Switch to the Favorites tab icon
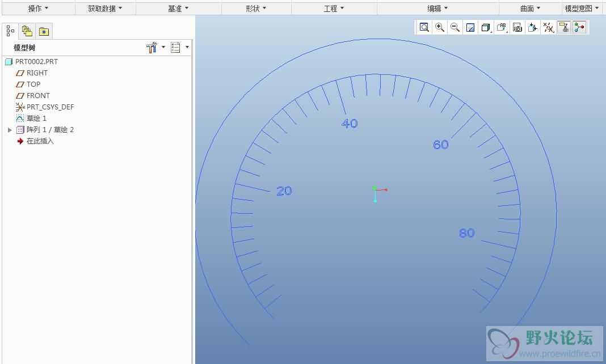 pos(44,31)
